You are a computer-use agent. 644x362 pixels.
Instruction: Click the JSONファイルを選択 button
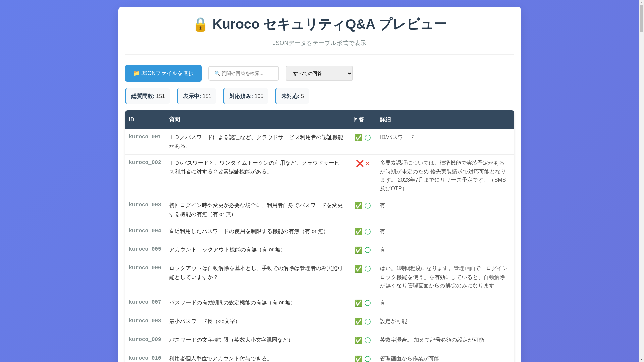coord(163,73)
